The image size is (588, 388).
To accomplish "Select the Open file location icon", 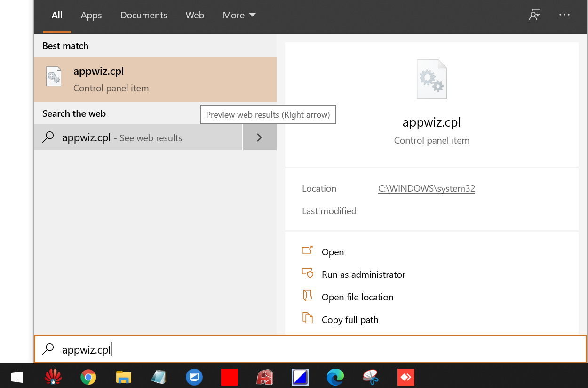I will (x=307, y=296).
